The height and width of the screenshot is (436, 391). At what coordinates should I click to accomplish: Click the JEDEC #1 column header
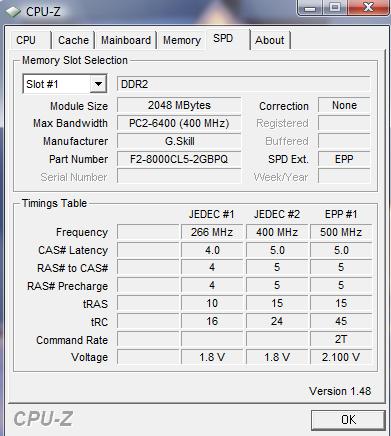tap(212, 214)
